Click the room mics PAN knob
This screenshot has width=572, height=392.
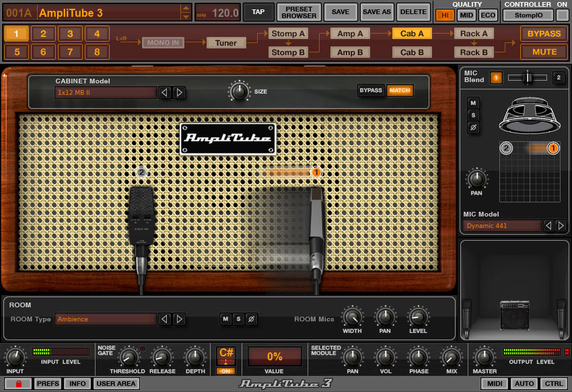click(x=385, y=317)
